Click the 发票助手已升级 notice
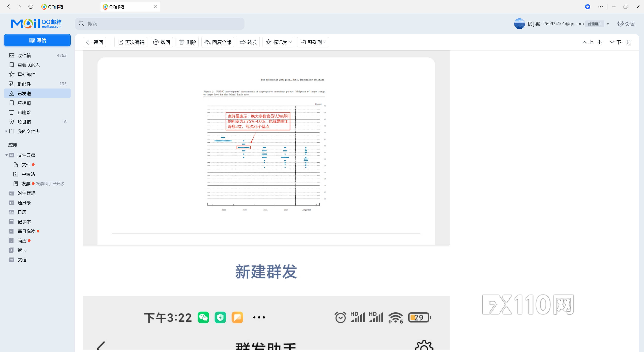 click(50, 184)
